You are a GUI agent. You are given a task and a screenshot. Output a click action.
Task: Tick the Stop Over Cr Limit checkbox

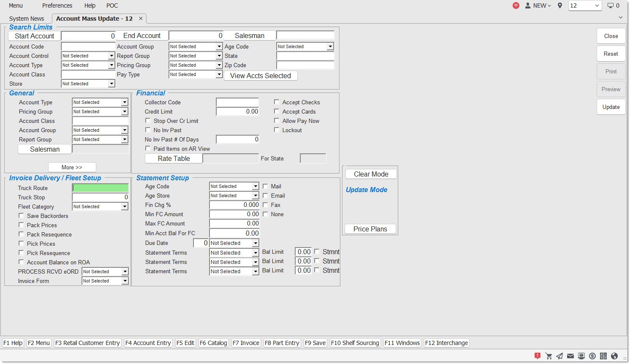click(x=148, y=120)
